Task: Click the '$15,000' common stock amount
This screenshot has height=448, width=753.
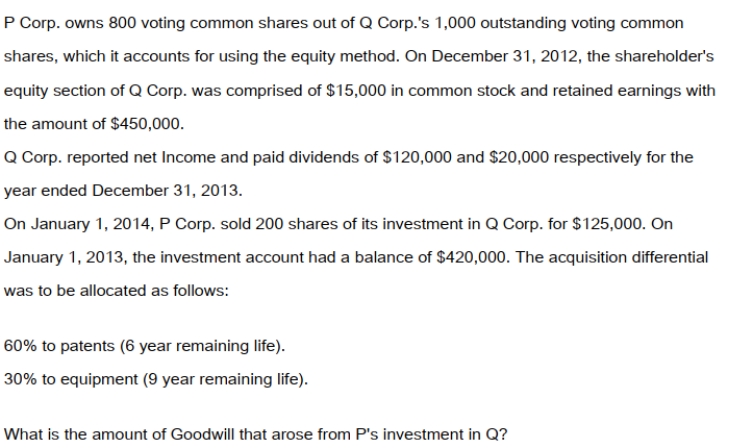Action: click(x=356, y=91)
